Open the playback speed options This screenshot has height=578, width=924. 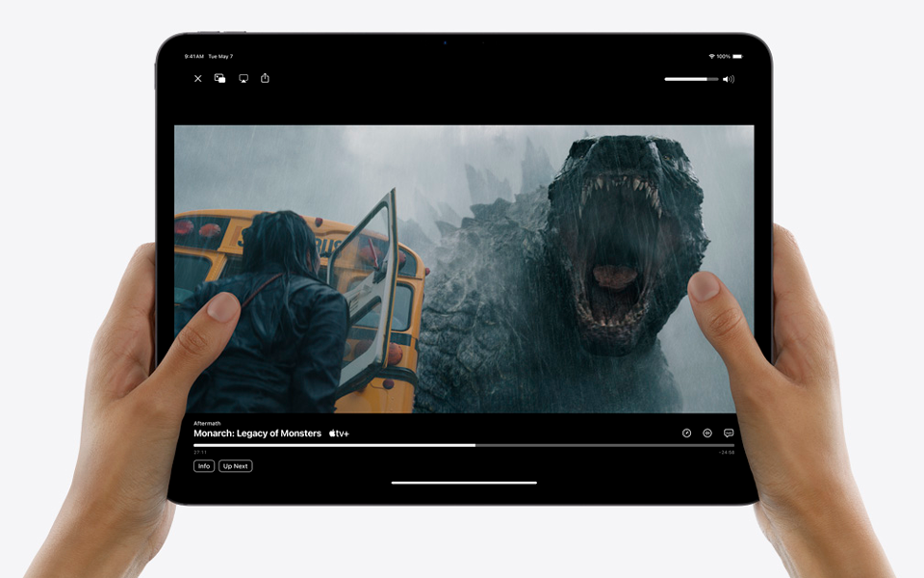tap(686, 433)
